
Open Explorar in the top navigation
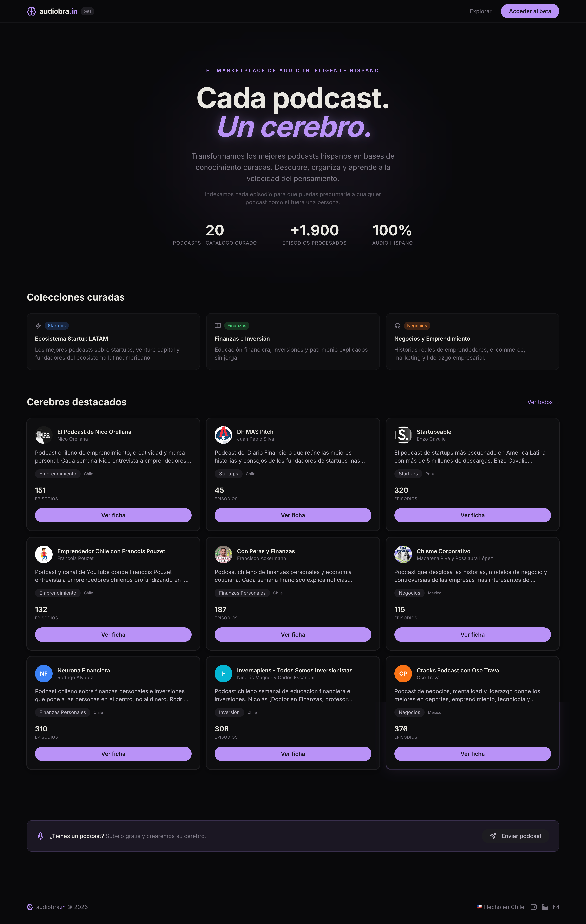[480, 11]
